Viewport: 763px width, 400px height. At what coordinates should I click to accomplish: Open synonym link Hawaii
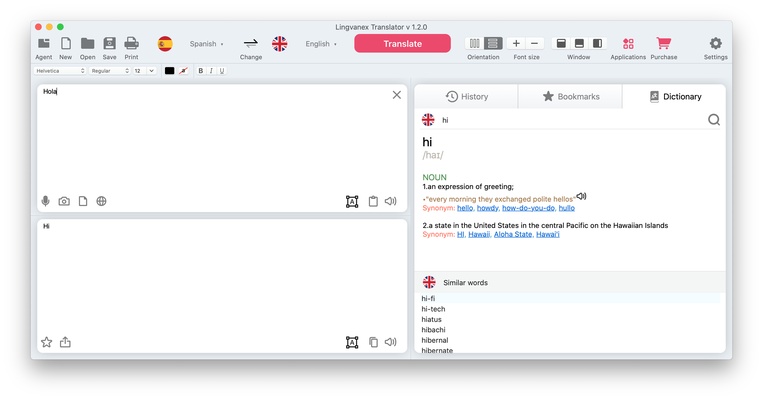(479, 234)
